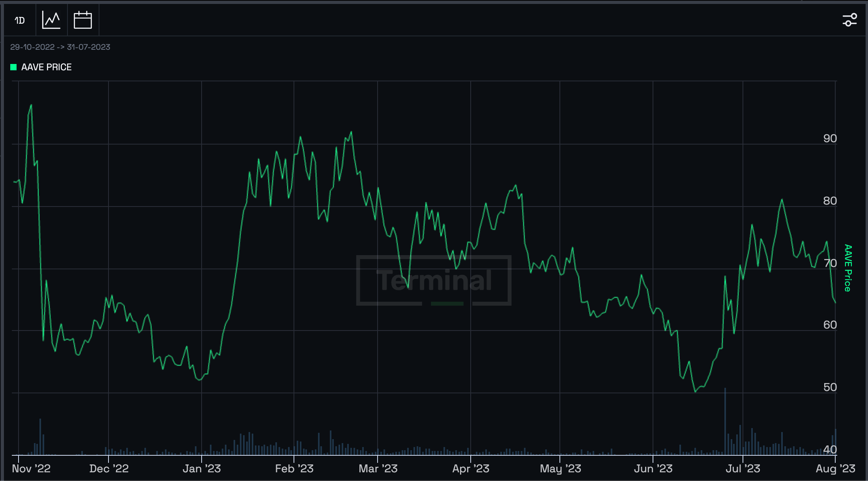Viewport: 868px width, 481px height.
Task: Click the 40 price axis value
Action: coord(830,449)
